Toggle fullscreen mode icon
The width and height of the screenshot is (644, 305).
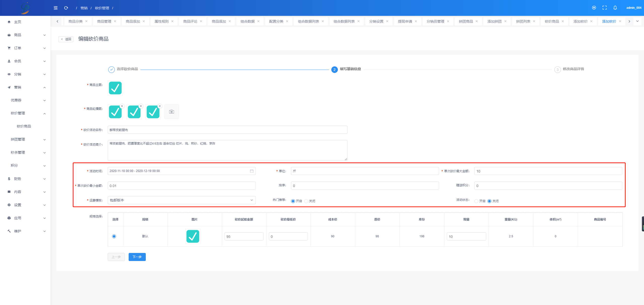point(604,8)
